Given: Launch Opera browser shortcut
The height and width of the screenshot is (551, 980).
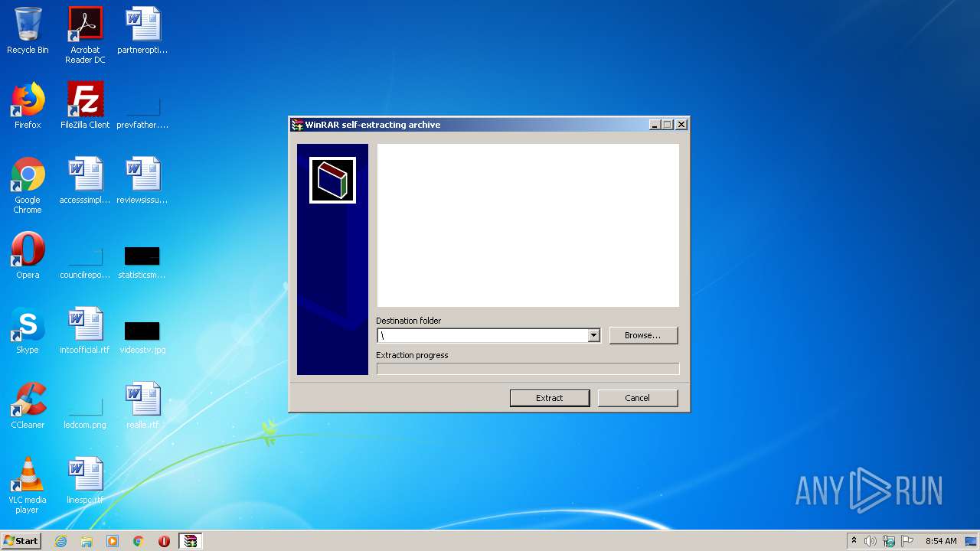Looking at the screenshot, I should [x=28, y=256].
